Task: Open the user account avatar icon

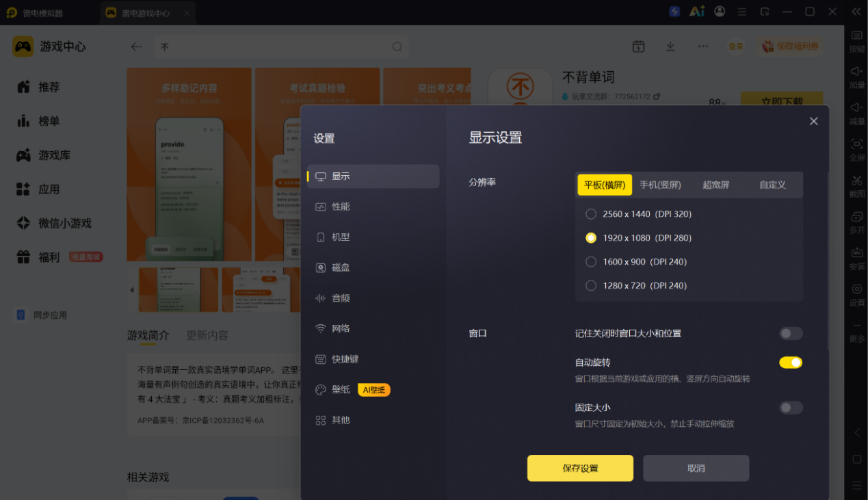Action: [720, 12]
